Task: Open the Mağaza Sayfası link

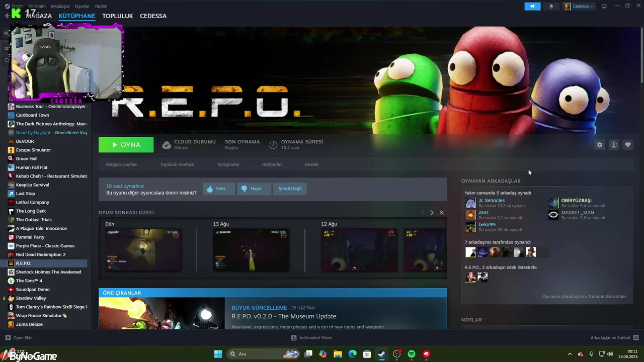Action: click(x=121, y=164)
